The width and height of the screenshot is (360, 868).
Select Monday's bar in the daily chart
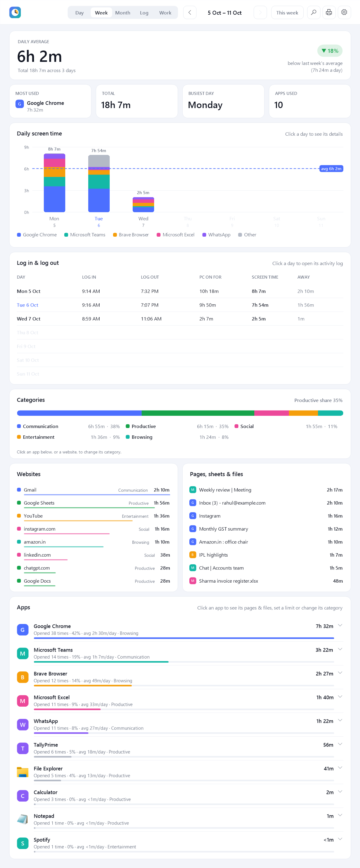click(54, 183)
